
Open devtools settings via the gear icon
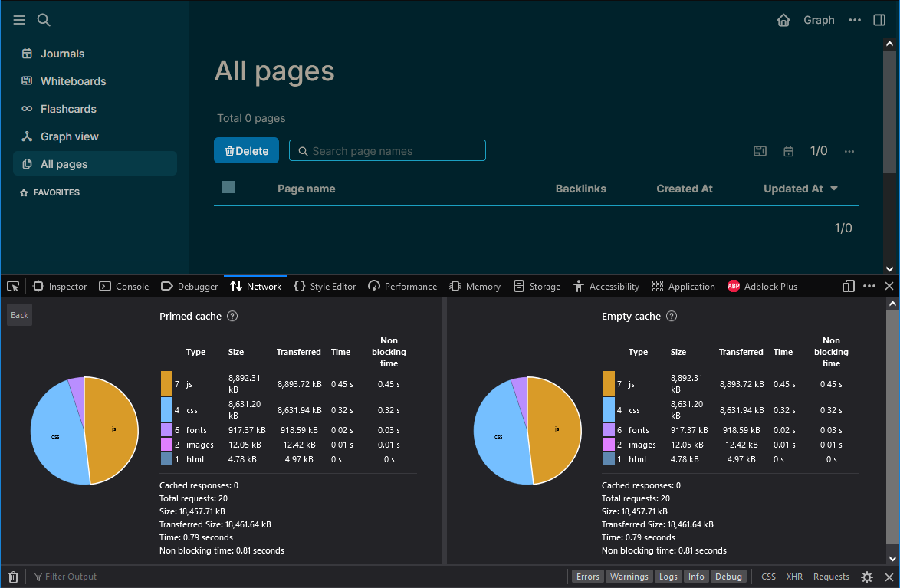tap(867, 576)
